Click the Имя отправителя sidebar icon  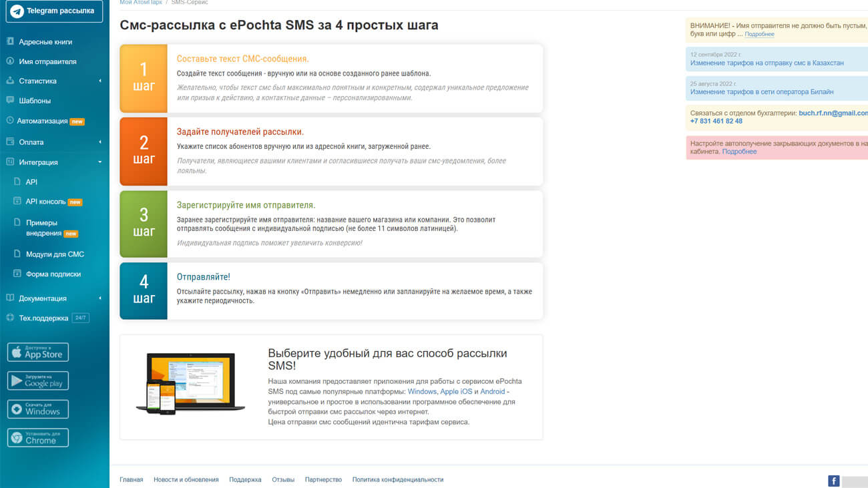coord(10,61)
